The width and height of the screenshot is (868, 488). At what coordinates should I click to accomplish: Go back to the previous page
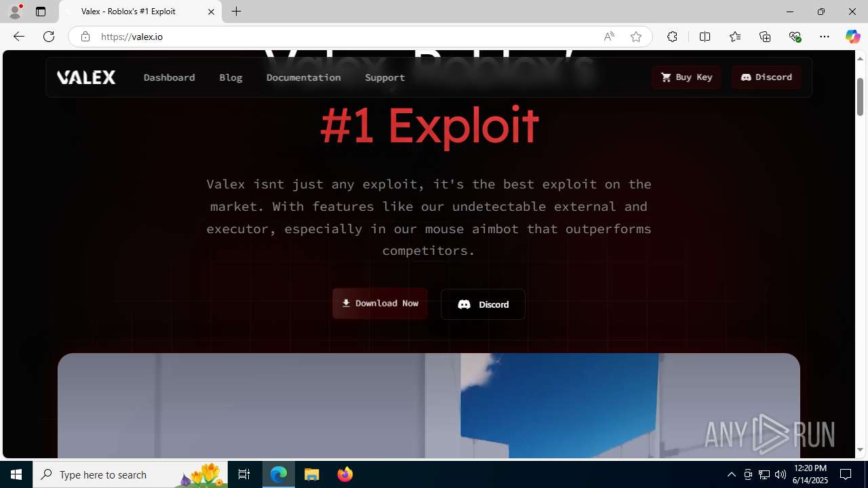tap(18, 37)
